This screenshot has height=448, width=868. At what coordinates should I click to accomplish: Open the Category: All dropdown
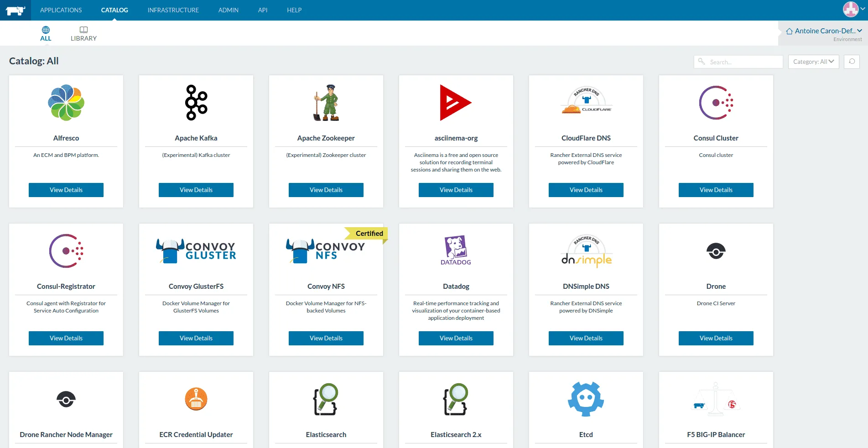point(813,62)
